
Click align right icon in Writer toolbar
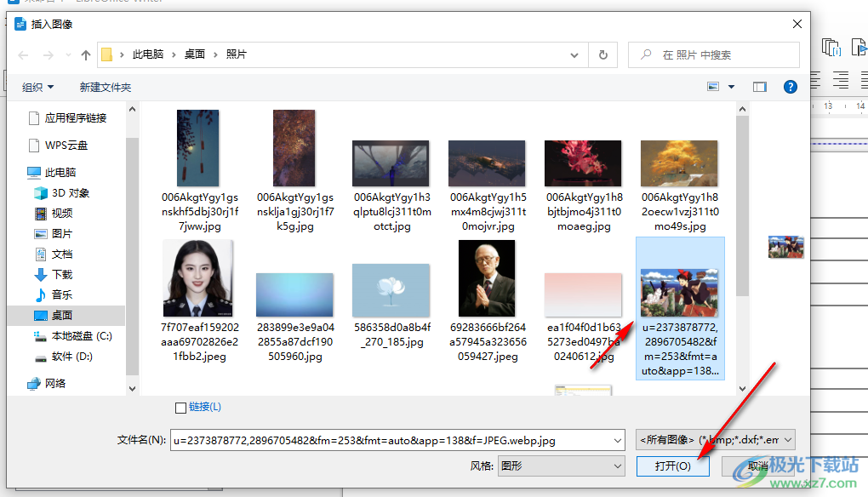pyautogui.click(x=840, y=80)
